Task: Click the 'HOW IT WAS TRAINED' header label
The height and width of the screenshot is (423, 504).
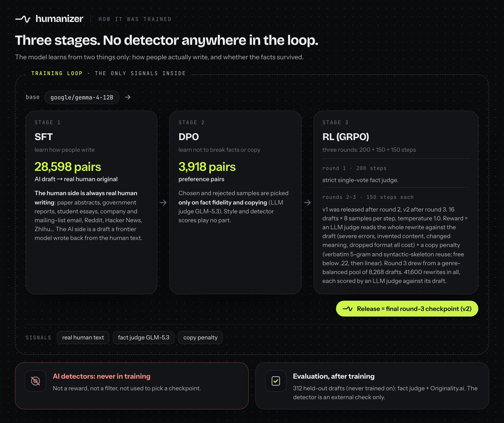Action: point(135,19)
